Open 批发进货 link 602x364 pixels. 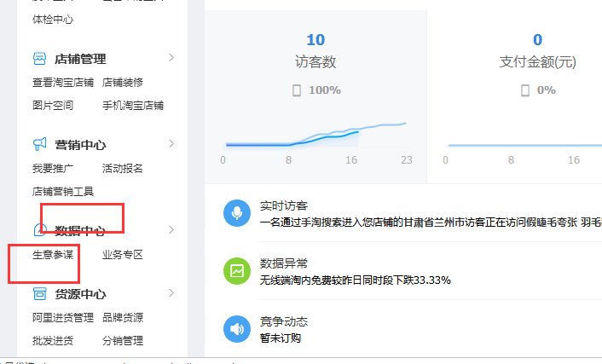tap(53, 341)
